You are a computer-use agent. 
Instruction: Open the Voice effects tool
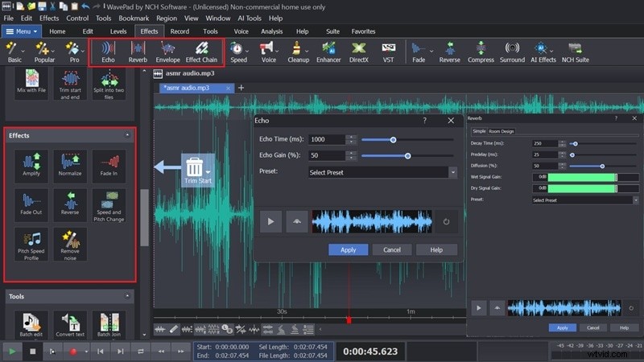[268, 52]
